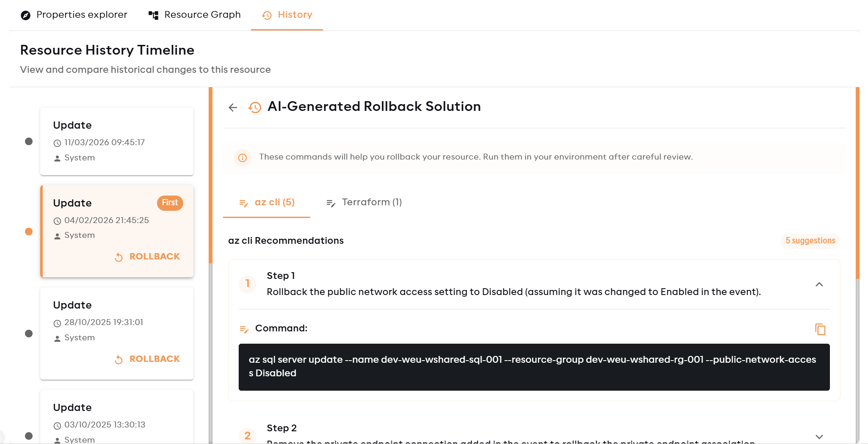The width and height of the screenshot is (868, 444).
Task: Collapse the Step 1 recommendation
Action: 819,284
